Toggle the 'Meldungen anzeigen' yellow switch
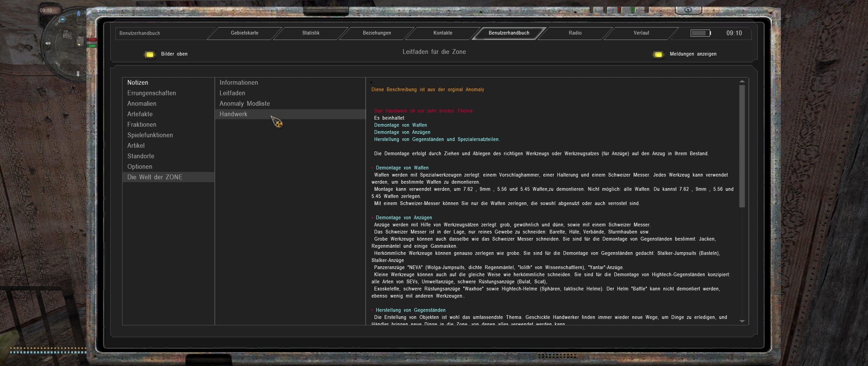The height and width of the screenshot is (366, 868). tap(658, 54)
